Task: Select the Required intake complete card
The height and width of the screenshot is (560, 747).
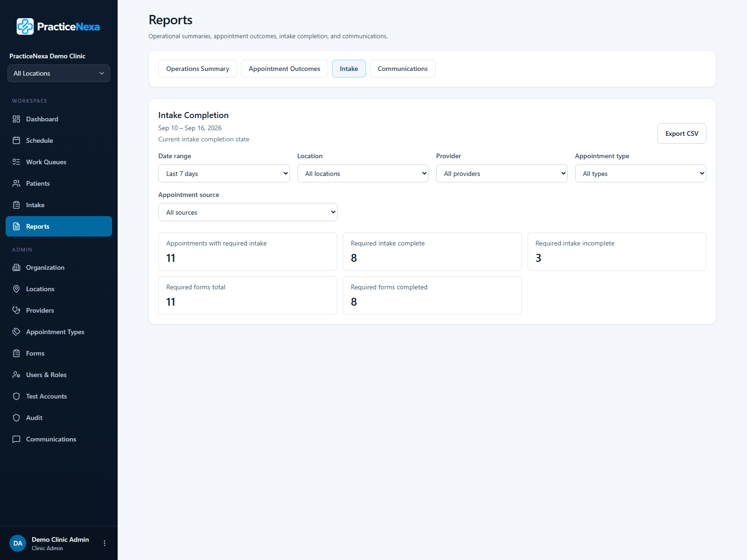Action: 432,252
